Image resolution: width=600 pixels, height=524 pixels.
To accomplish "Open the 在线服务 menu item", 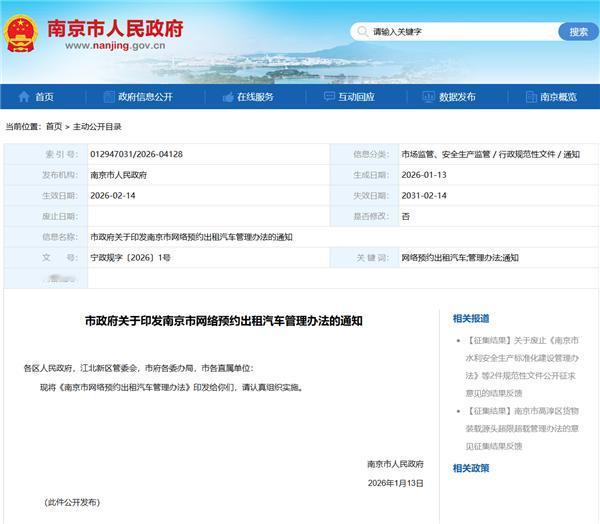I will pos(255,97).
